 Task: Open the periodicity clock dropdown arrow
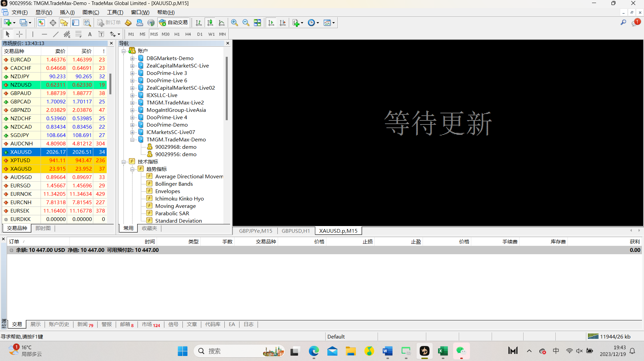(x=318, y=23)
